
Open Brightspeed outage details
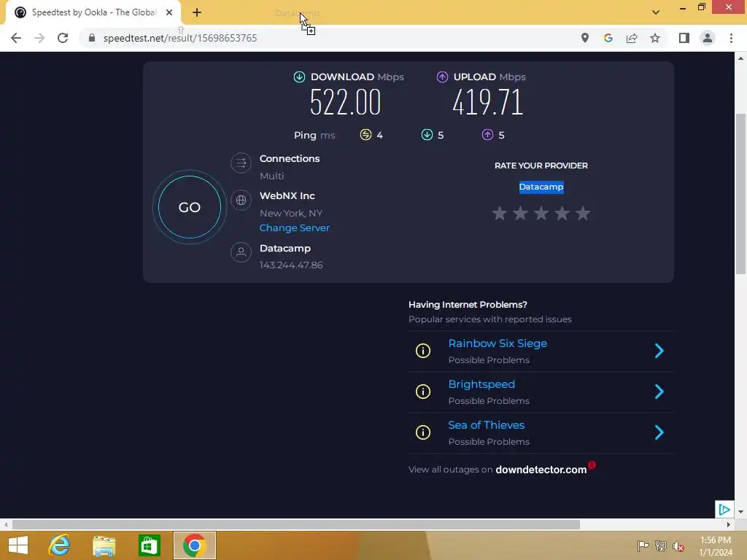coord(481,384)
